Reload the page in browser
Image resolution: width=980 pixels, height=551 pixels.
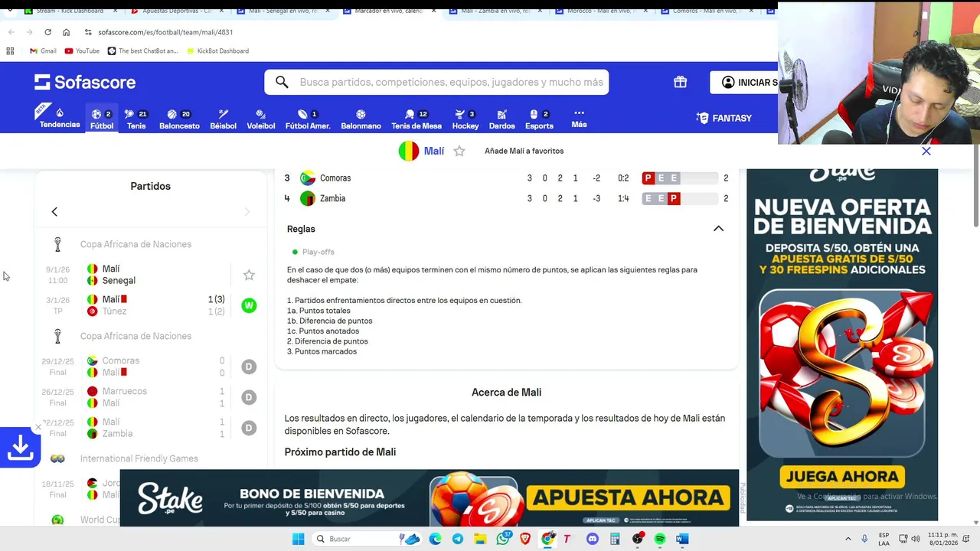[47, 32]
